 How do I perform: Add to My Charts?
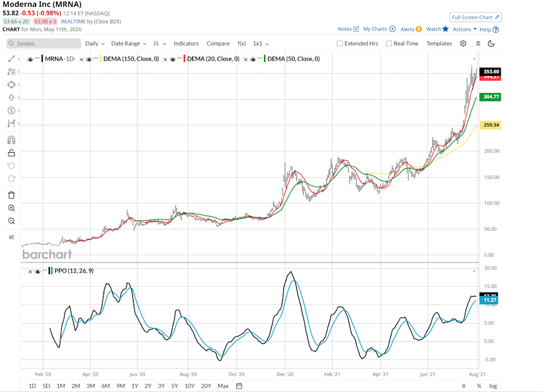[379, 29]
